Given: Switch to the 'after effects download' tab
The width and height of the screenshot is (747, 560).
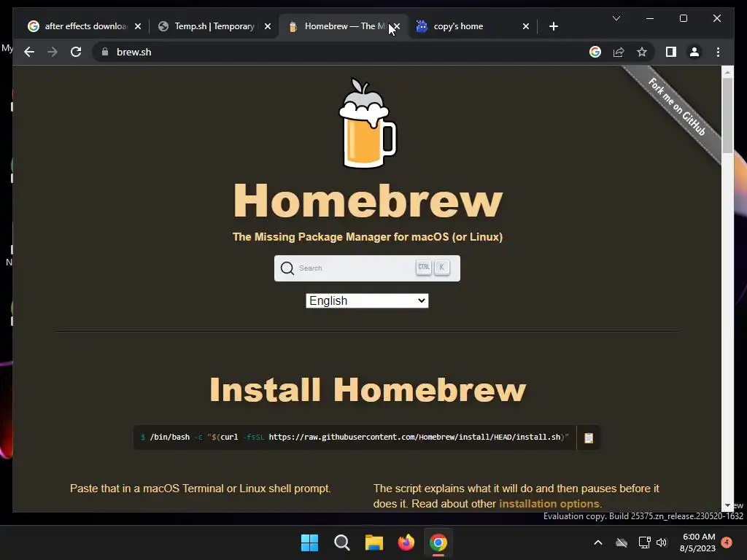Looking at the screenshot, I should point(79,26).
